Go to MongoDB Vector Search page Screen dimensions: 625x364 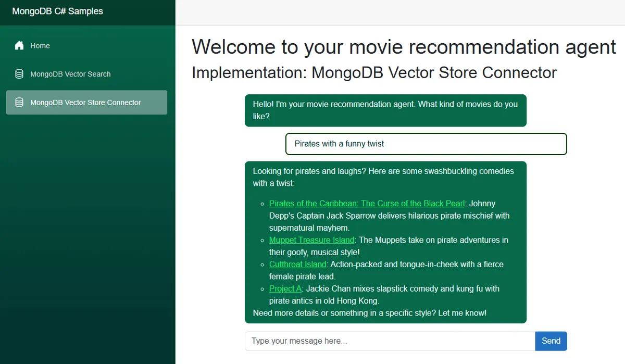pyautogui.click(x=86, y=74)
